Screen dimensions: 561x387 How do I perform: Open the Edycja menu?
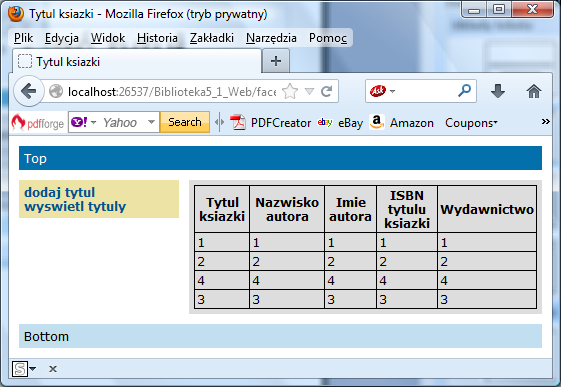[62, 38]
